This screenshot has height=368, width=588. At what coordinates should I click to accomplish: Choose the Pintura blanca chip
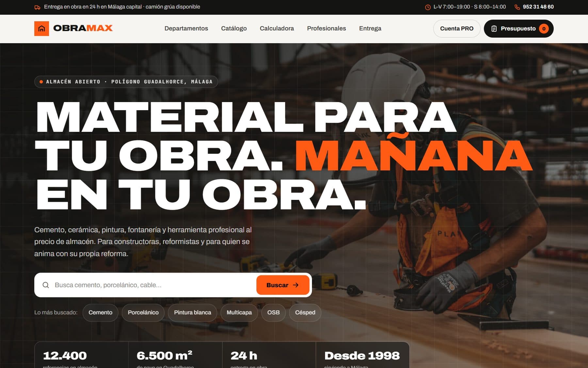[x=192, y=312]
